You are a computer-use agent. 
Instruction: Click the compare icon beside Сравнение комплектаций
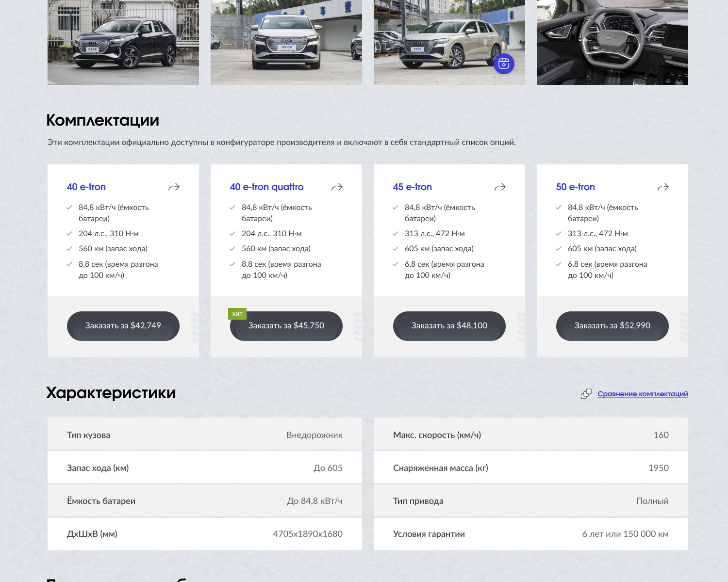(586, 394)
